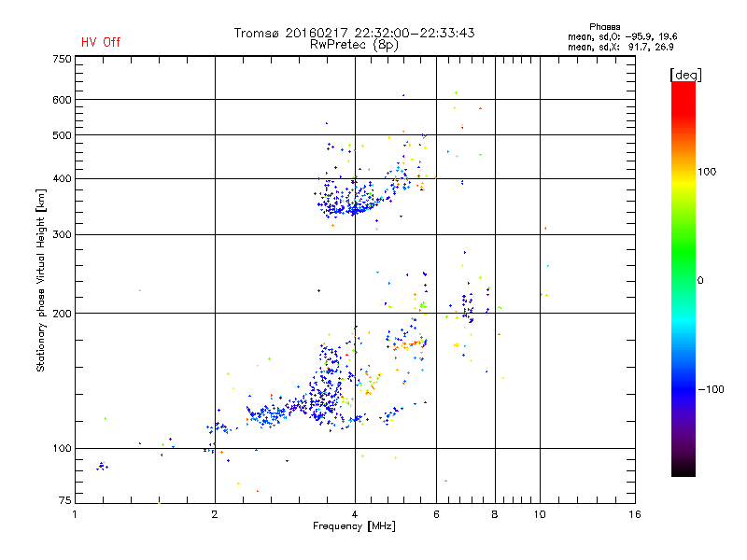Click the '[deg]' colorbar unit label
This screenshot has height=560, width=747.
click(685, 75)
